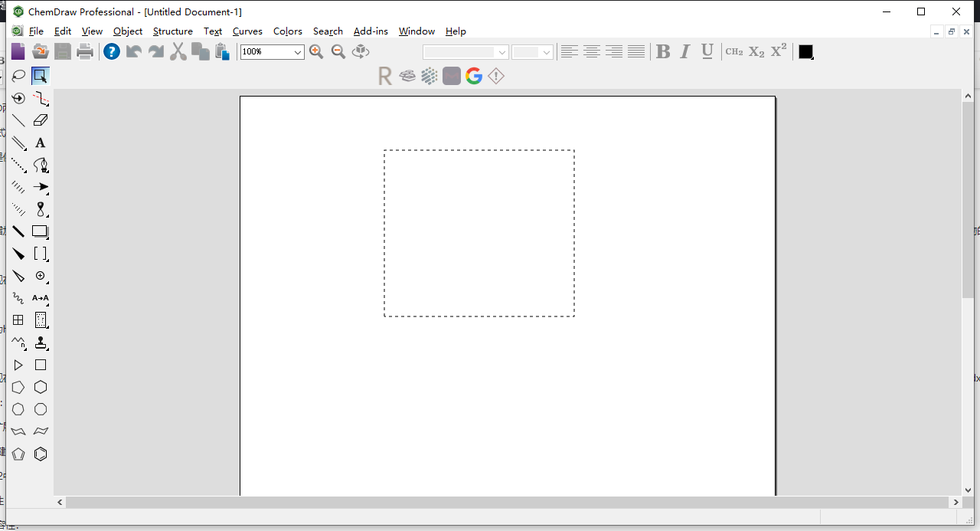This screenshot has width=980, height=531.
Task: Pick the Cyclobutane ring tool
Action: click(x=41, y=365)
